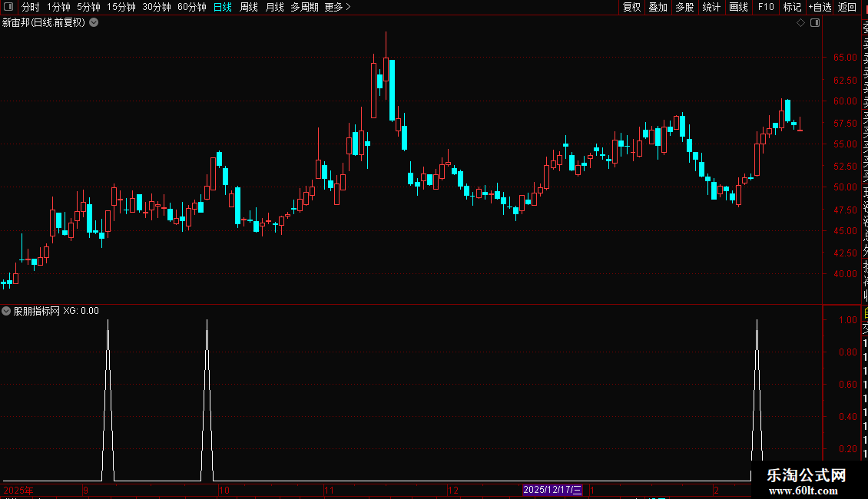Click the 新宙邦(日线.前复权) chart title
The image size is (868, 499).
click(44, 23)
